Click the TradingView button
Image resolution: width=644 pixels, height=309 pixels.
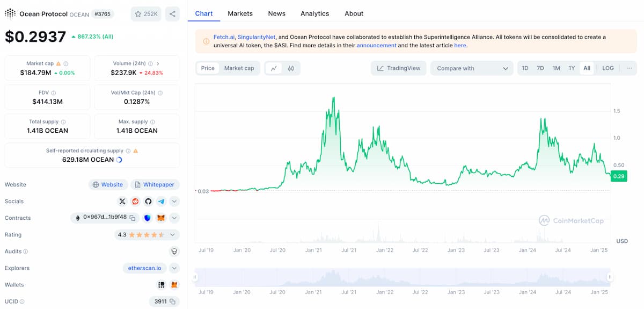point(399,68)
